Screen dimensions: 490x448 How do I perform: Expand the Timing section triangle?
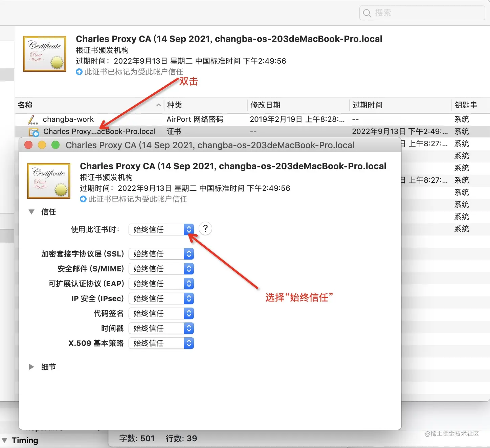pos(4,440)
